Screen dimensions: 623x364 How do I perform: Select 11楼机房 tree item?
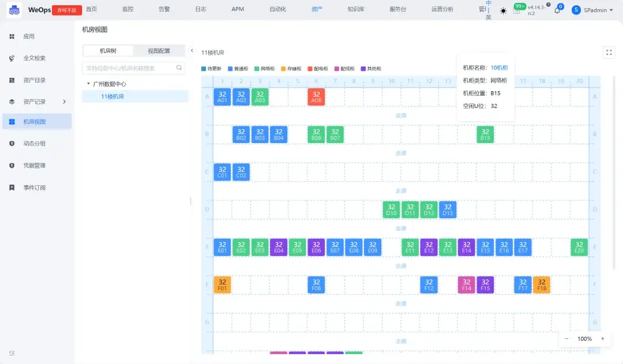135,96
